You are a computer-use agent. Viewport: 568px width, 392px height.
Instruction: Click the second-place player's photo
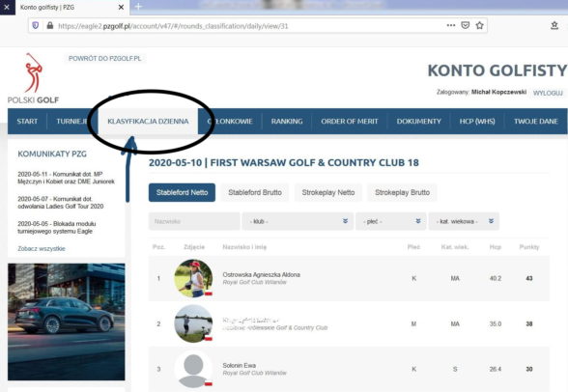(193, 323)
